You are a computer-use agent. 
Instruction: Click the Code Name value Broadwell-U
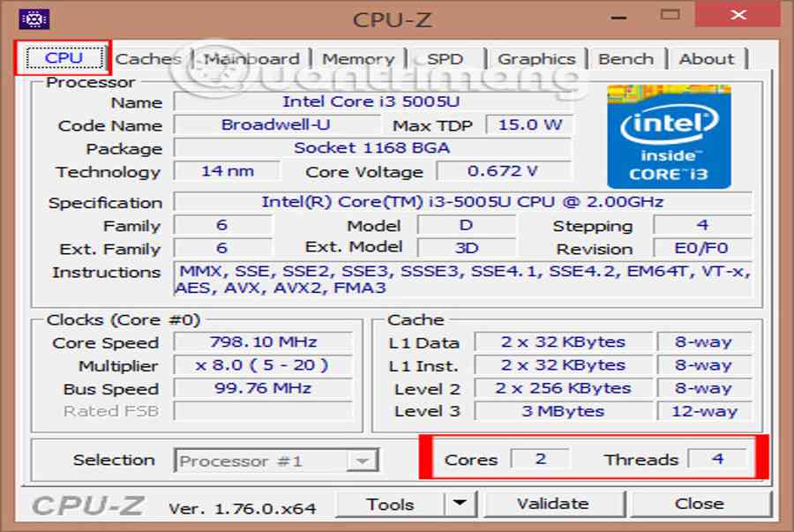coord(276,124)
